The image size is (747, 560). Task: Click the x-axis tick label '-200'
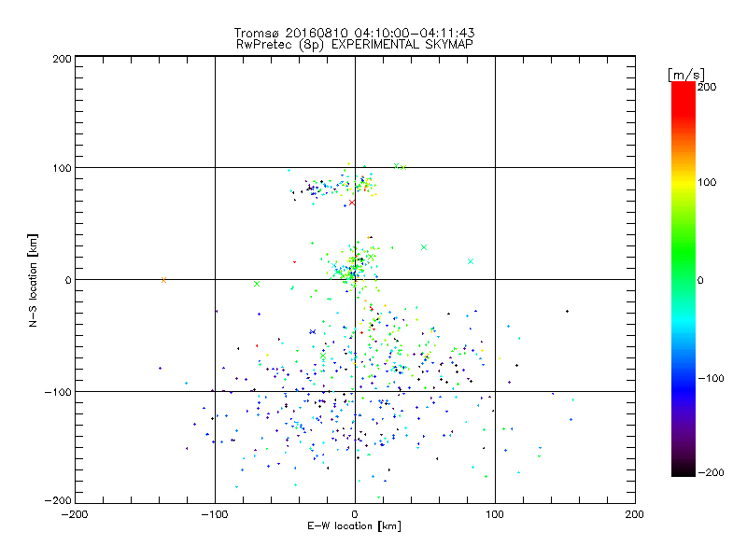tap(75, 515)
